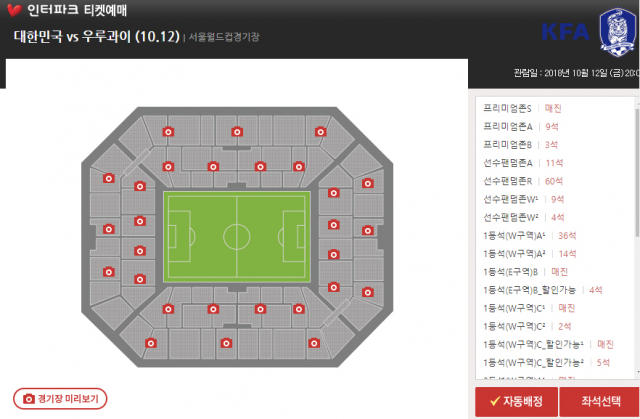
Task: Open the bottom center stand camera preview
Action: 227,343
